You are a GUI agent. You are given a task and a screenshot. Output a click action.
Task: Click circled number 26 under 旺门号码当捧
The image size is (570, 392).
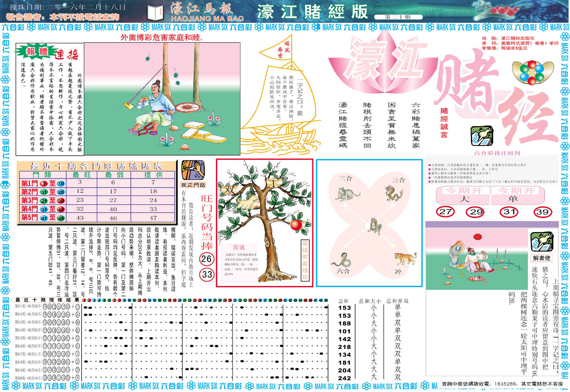click(206, 259)
